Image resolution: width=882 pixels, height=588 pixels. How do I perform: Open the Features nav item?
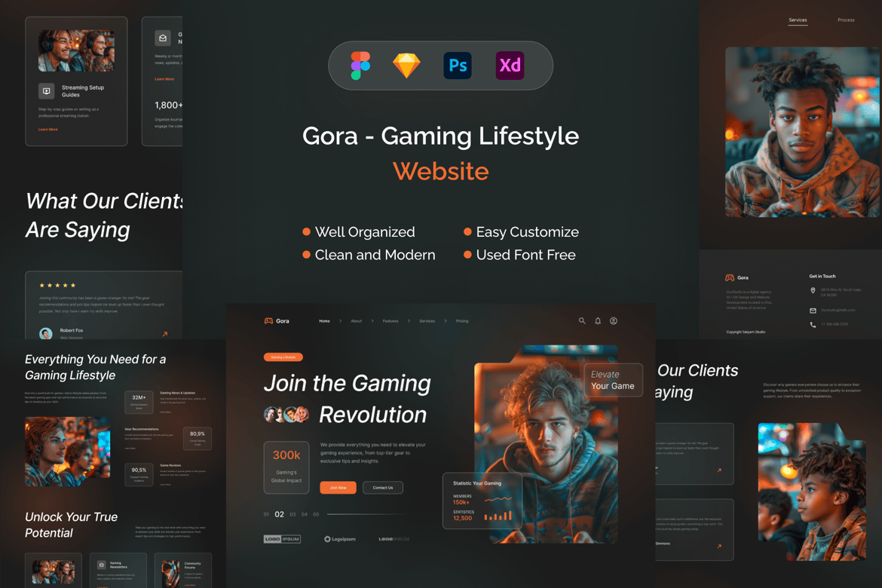(x=390, y=320)
